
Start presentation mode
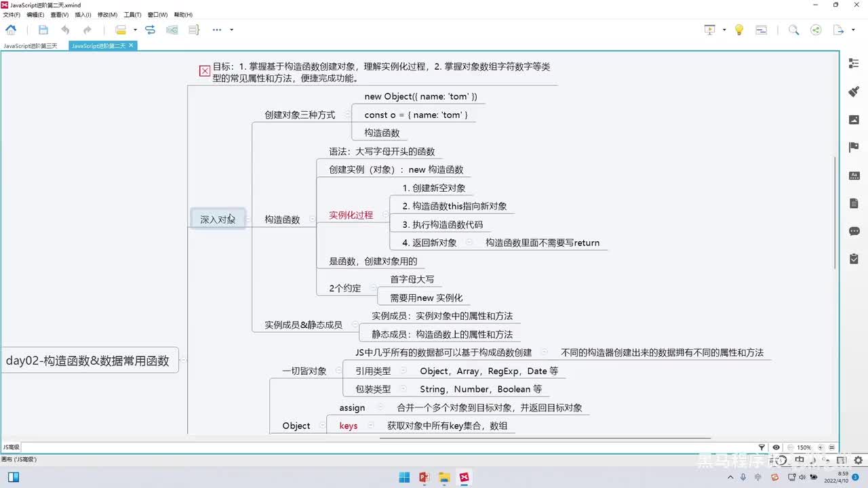tap(710, 30)
